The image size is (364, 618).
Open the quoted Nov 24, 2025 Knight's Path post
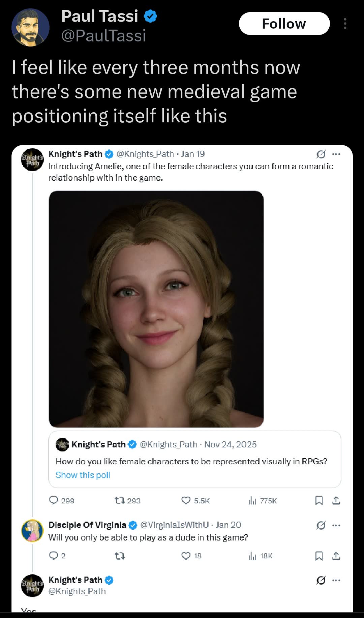click(195, 459)
